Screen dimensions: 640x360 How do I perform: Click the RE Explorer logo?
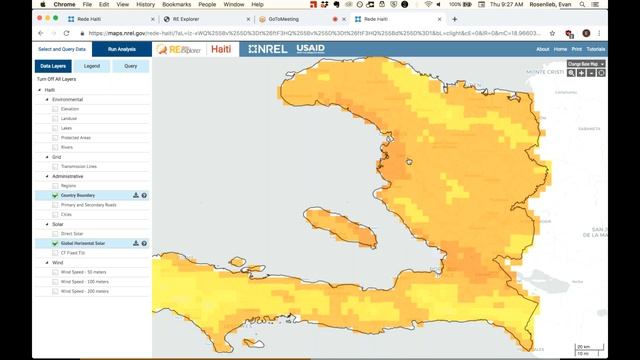point(179,49)
